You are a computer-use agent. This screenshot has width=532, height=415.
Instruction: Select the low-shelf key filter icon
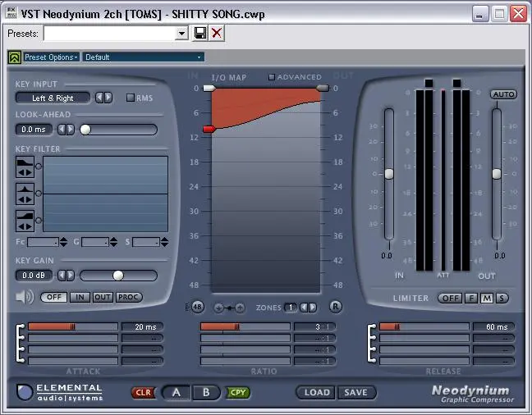[25, 166]
